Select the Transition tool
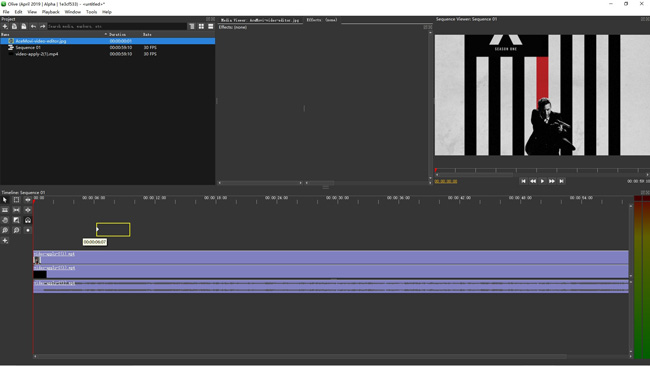 [x=16, y=220]
